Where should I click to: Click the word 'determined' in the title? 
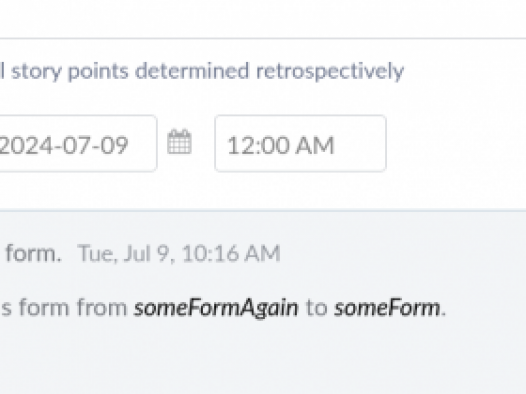pos(192,71)
